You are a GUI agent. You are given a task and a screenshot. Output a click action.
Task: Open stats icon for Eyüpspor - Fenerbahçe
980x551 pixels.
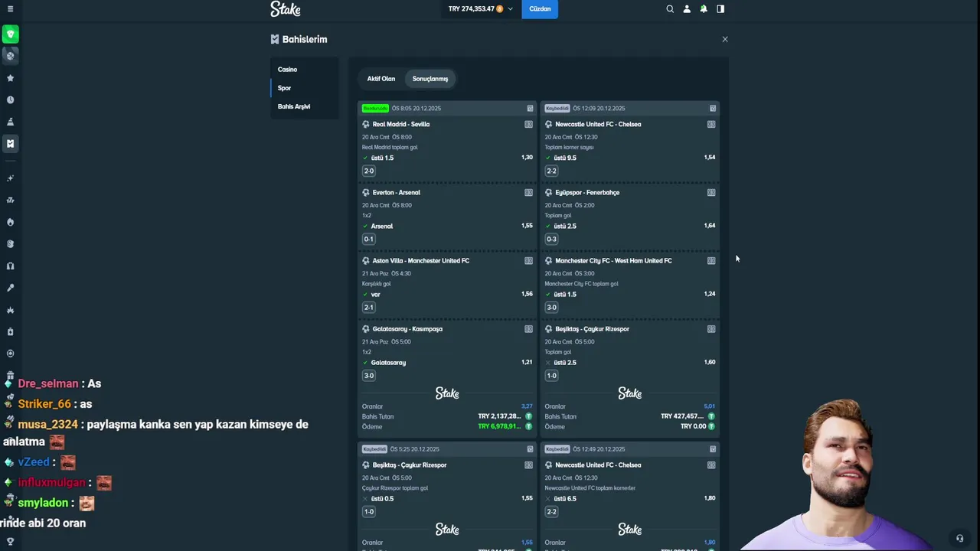(711, 193)
